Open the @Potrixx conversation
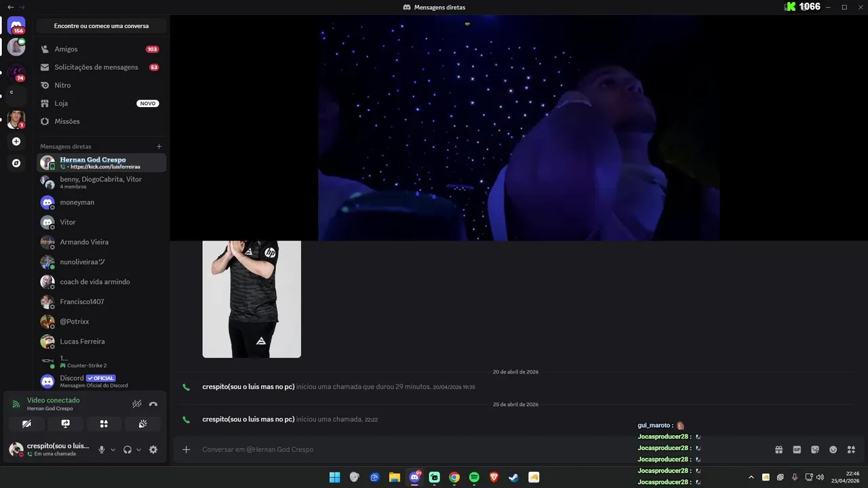 click(x=101, y=321)
